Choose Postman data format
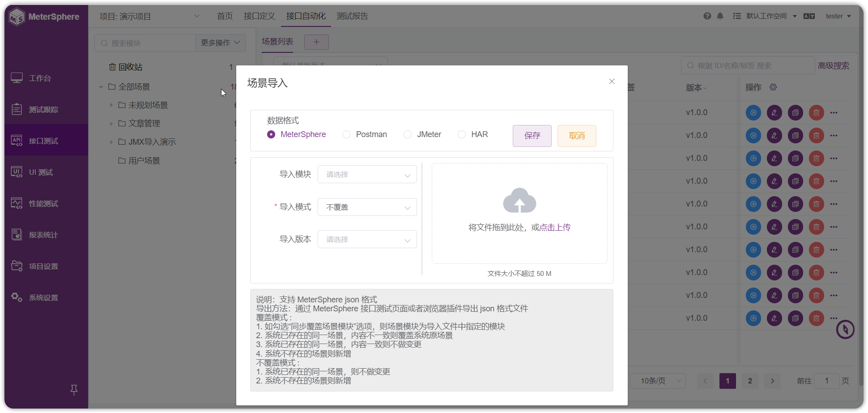Screen dimensions: 868x413 click(x=346, y=134)
